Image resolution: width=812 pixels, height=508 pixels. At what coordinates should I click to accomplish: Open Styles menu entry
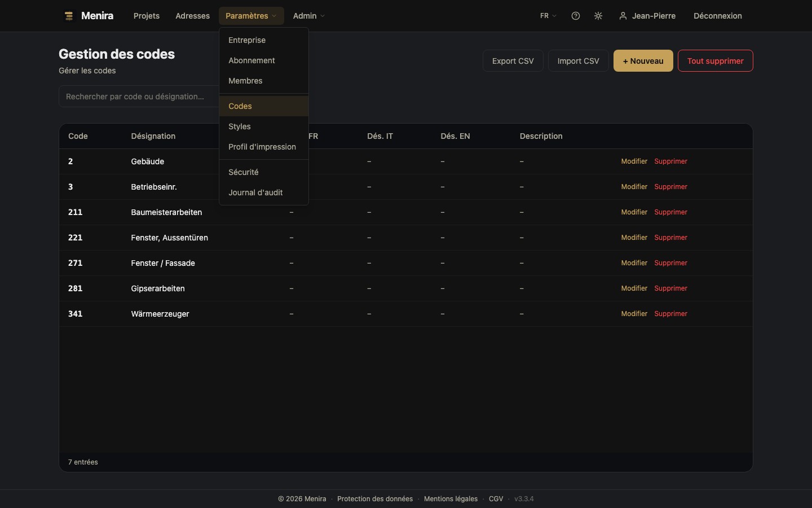coord(263,126)
